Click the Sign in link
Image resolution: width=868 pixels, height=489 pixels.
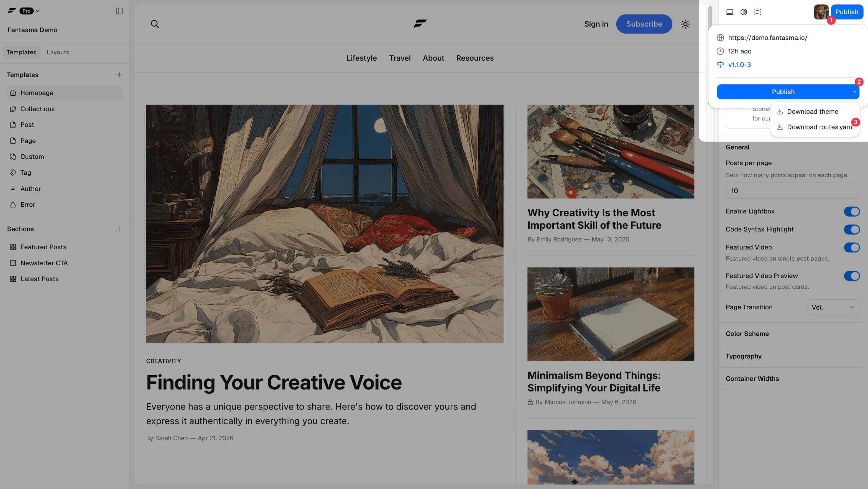point(596,24)
